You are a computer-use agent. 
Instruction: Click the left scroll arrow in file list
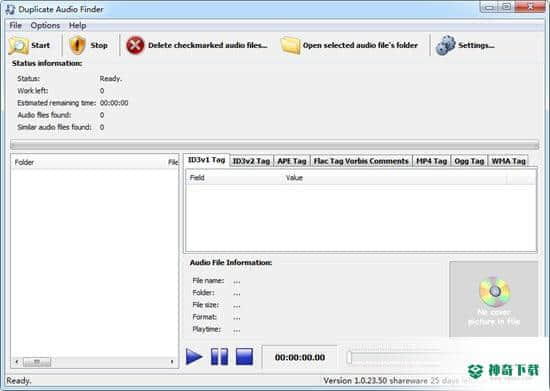(17, 362)
